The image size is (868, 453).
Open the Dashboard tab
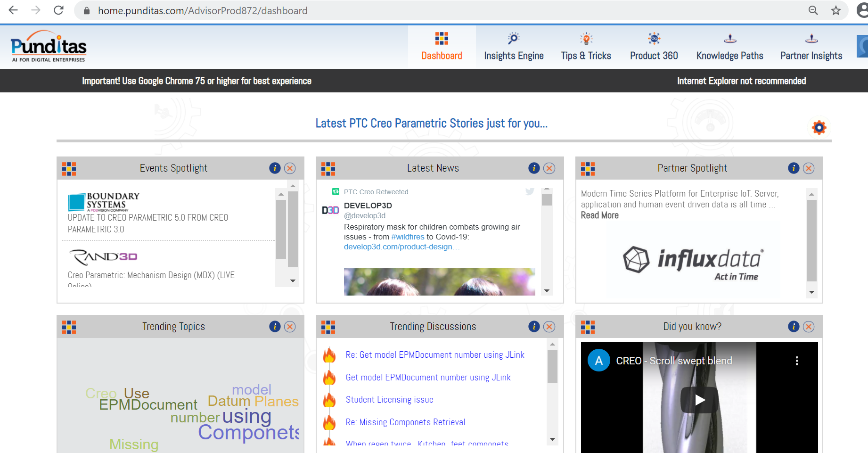(442, 47)
